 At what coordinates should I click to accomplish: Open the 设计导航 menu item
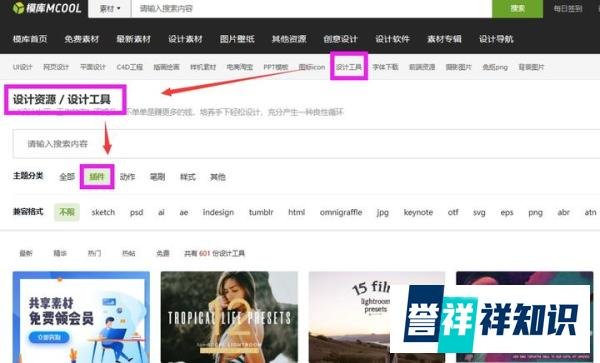(496, 39)
